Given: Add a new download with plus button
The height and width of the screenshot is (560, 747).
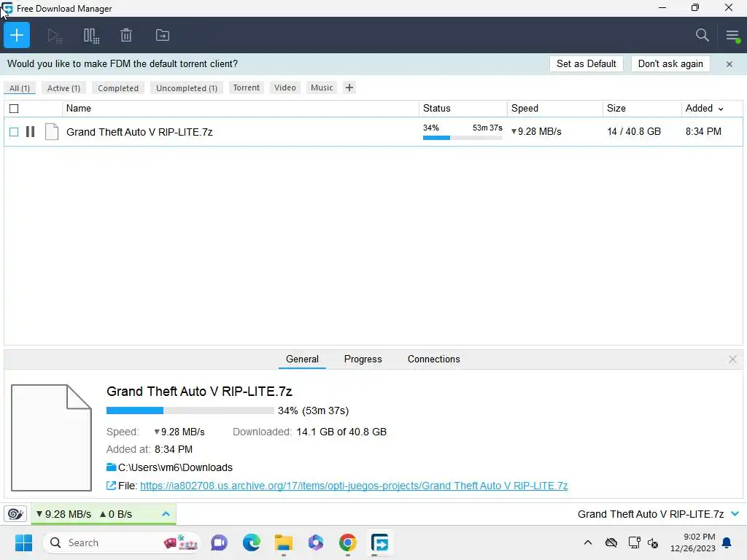Looking at the screenshot, I should coord(17,35).
